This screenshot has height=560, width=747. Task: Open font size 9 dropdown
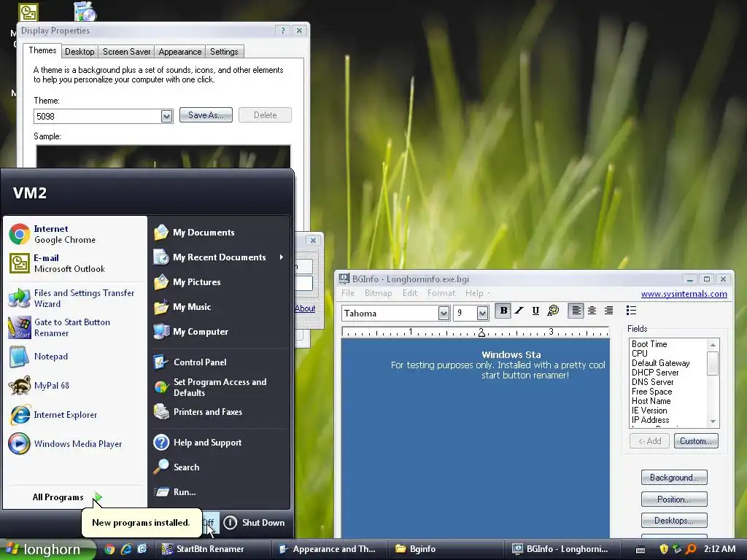point(482,314)
